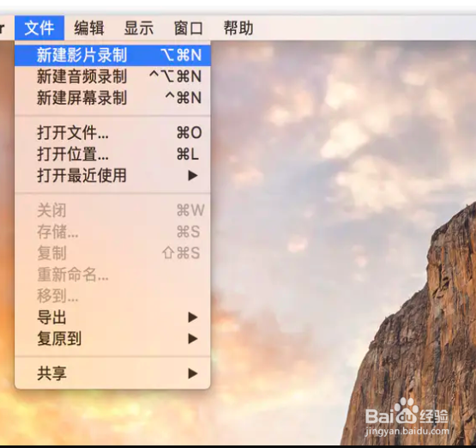Screen dimensions: 476x448
Task: Select 打开位置... menu entry
Action: (x=112, y=154)
